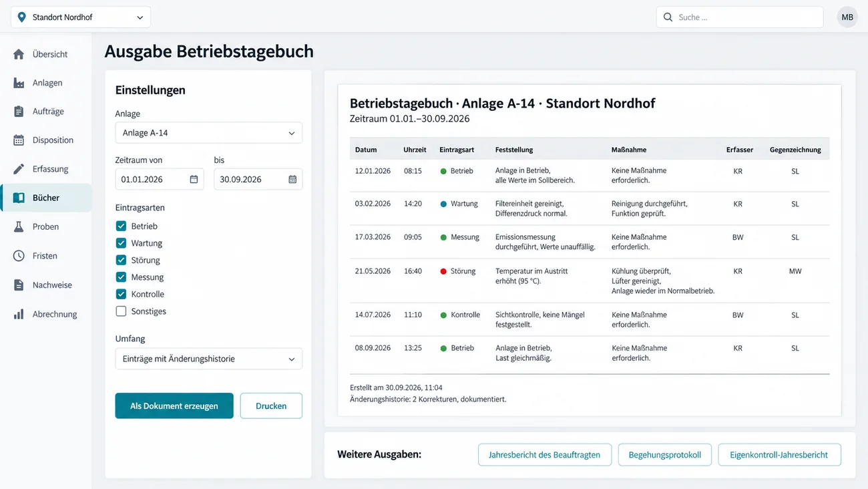
Task: Click the Eintragsart column header
Action: (457, 150)
